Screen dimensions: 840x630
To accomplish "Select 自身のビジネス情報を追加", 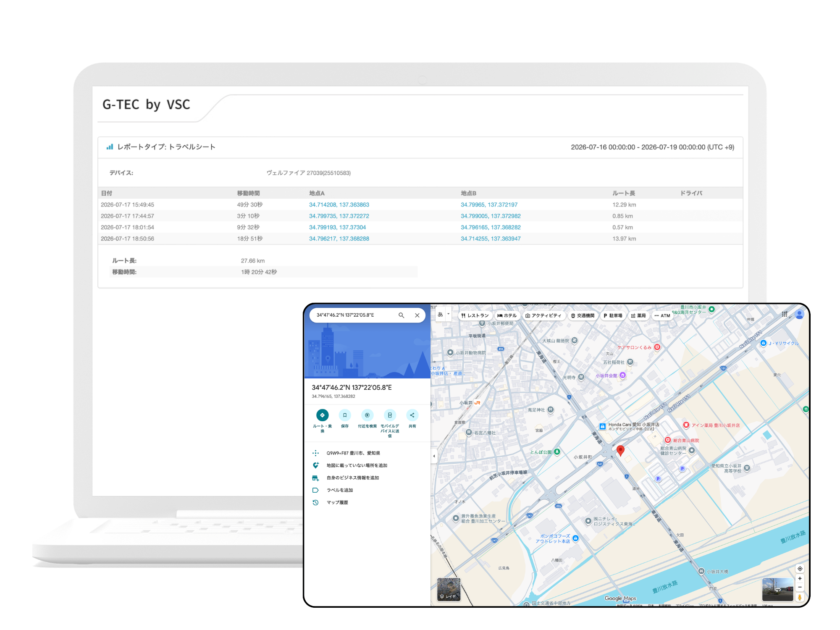I will pyautogui.click(x=353, y=478).
